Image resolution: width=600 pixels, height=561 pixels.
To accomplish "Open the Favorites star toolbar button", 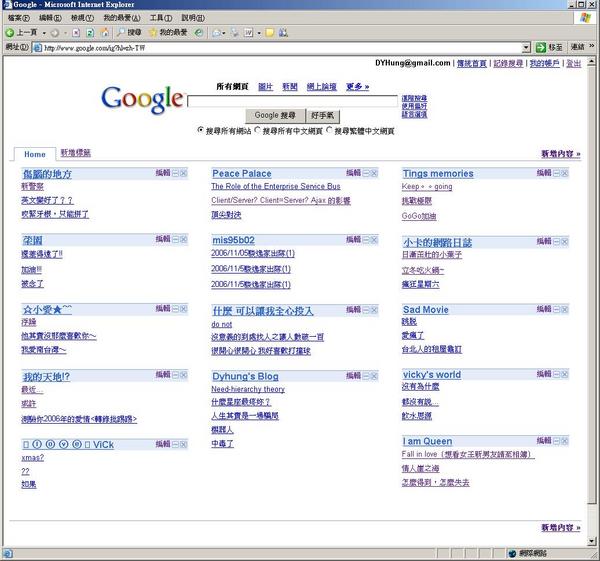I will pos(168,33).
